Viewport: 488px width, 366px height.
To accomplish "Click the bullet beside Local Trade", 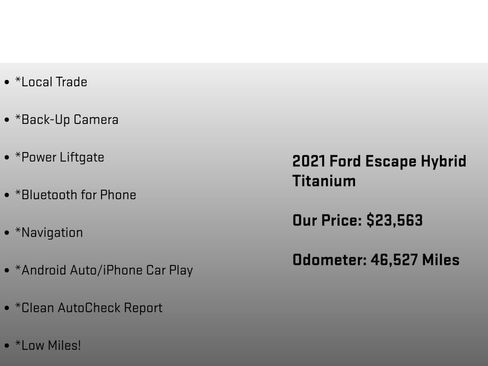I will click(x=7, y=82).
